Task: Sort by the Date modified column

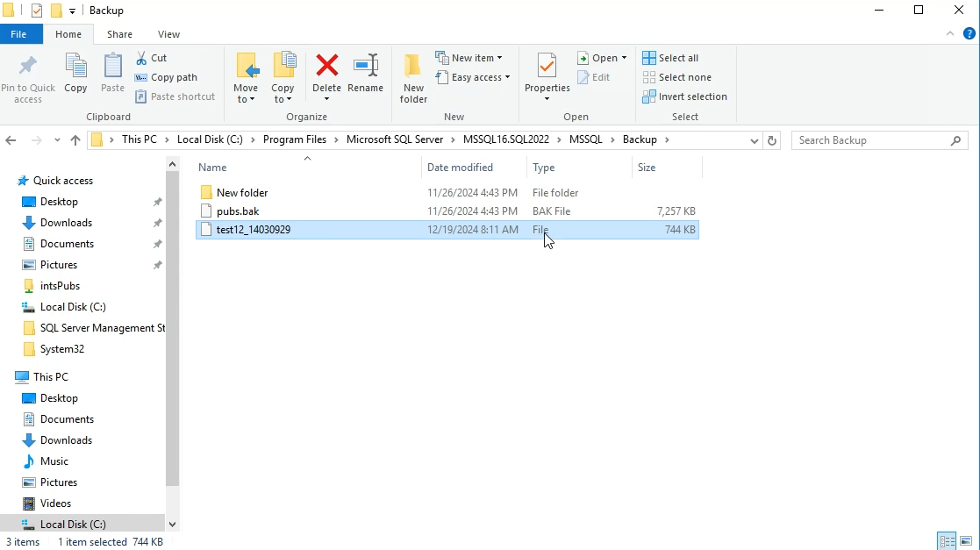Action: 475,167
